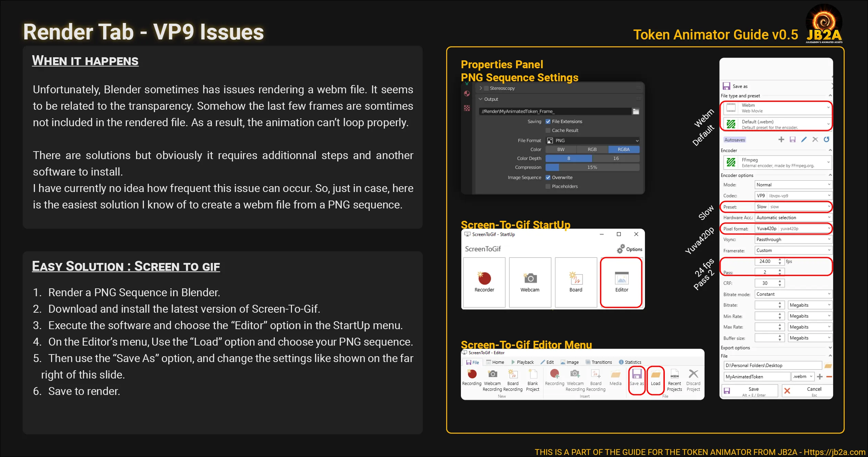Open the Transitions tab

click(598, 362)
